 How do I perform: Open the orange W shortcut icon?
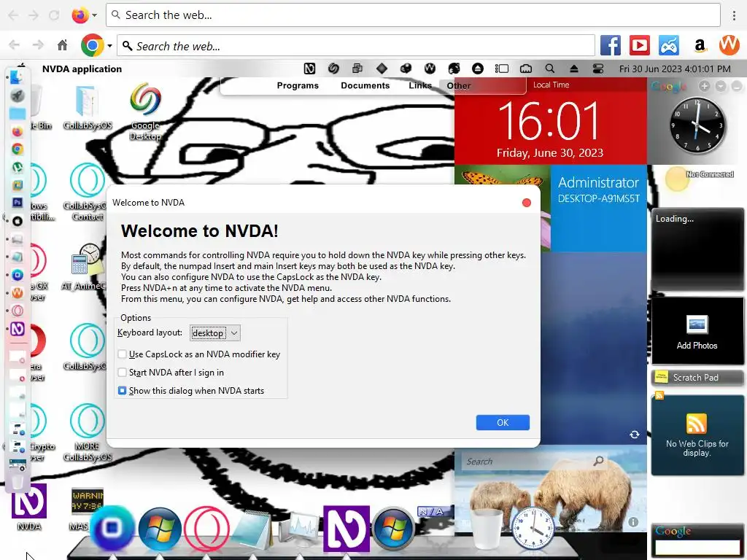click(x=729, y=45)
